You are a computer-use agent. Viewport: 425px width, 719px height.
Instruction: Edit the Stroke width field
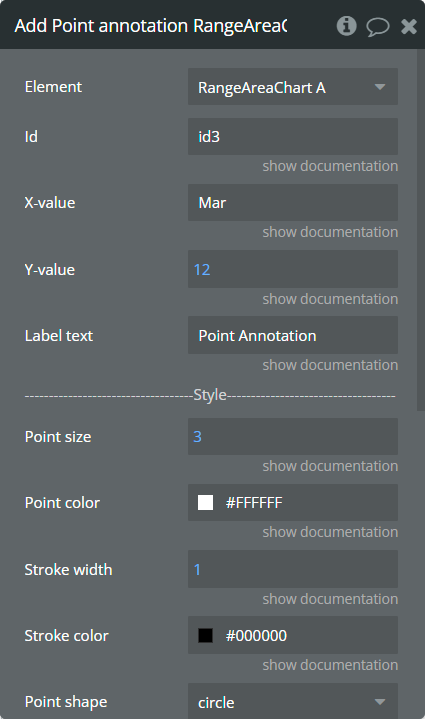pyautogui.click(x=293, y=569)
